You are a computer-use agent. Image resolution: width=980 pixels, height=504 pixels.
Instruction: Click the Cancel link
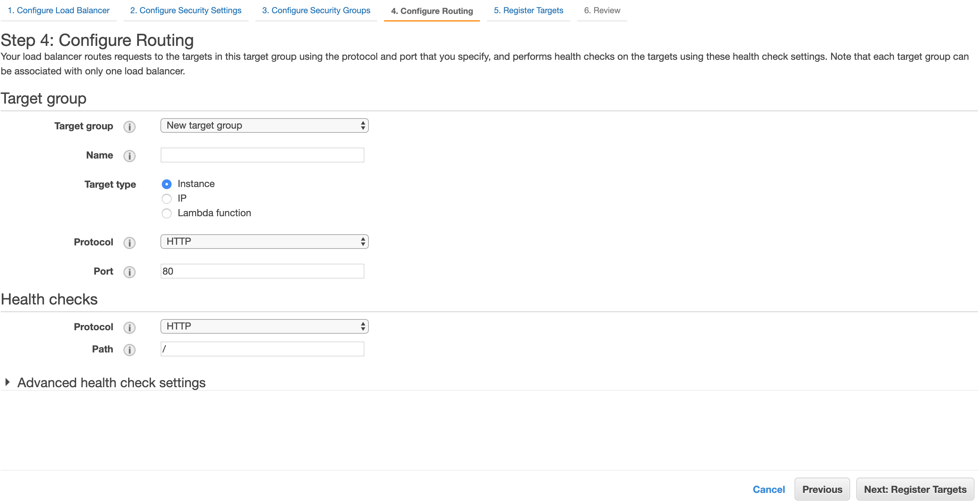[769, 489]
